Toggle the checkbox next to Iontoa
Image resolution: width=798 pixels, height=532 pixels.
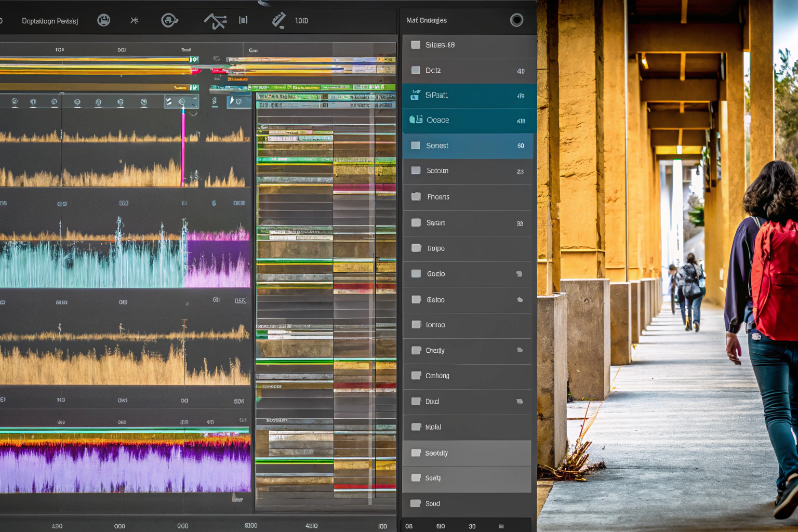416,325
